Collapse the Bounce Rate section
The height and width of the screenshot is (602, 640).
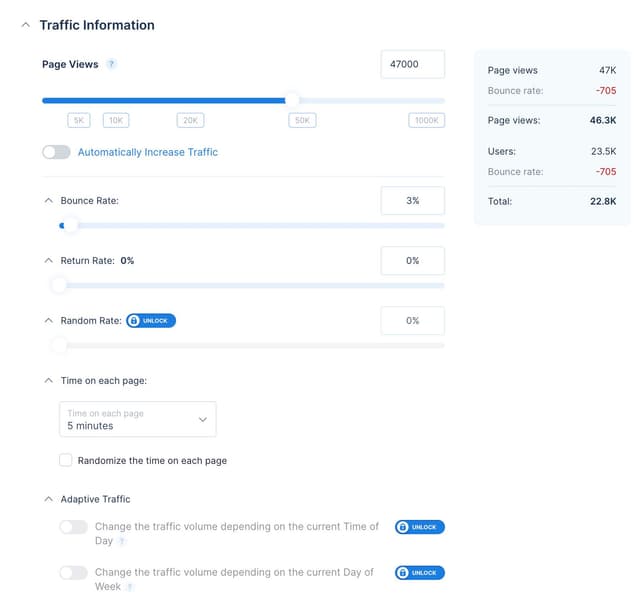tap(49, 200)
